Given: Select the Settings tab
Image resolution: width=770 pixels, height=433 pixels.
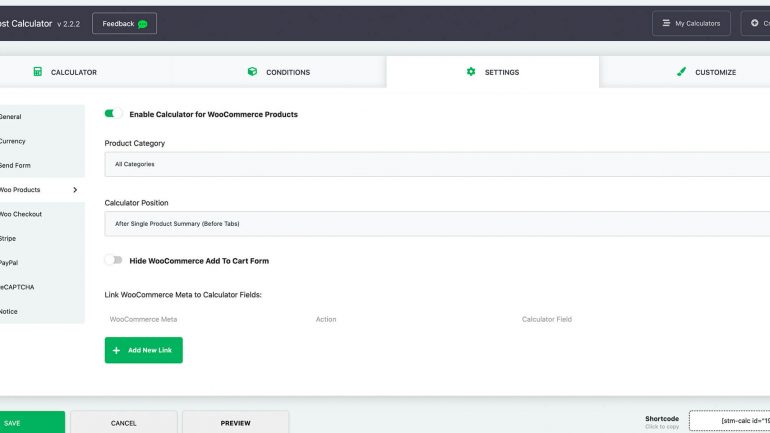Looking at the screenshot, I should 493,72.
